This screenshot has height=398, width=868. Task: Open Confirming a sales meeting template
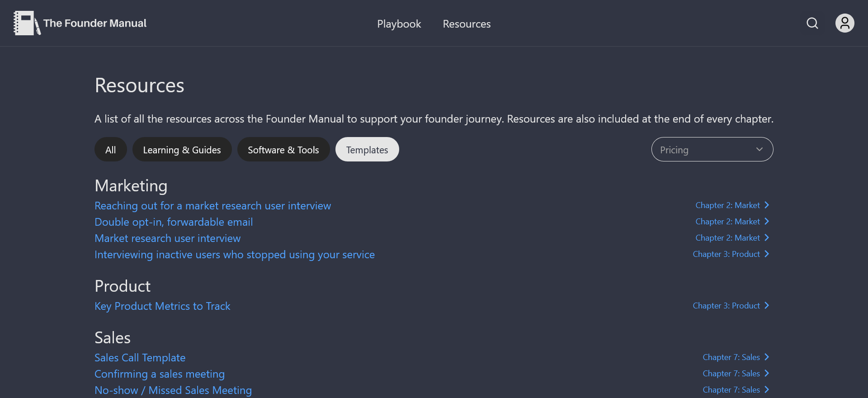(x=159, y=374)
